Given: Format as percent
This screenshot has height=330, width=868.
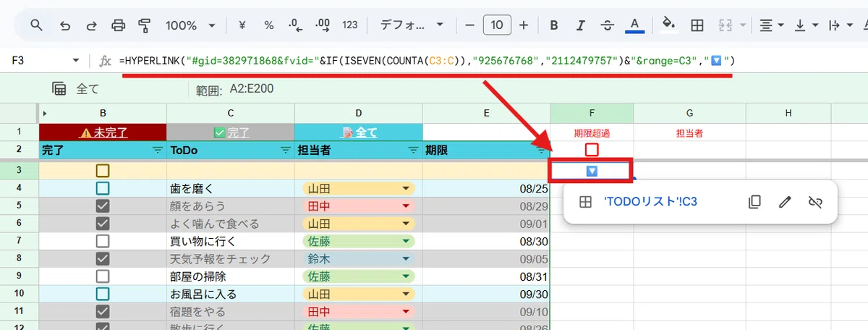Looking at the screenshot, I should 269,25.
